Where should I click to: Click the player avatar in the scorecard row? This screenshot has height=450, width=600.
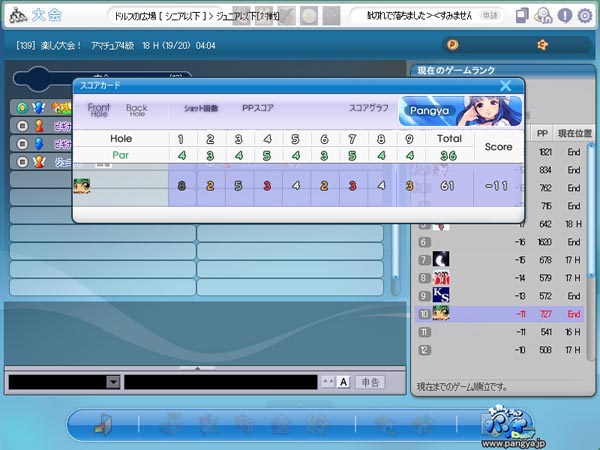82,186
